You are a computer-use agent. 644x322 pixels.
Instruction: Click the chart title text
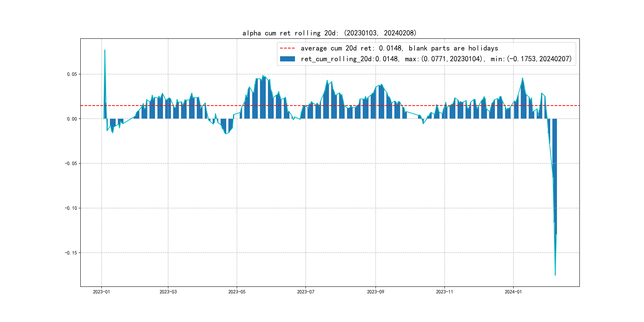pyautogui.click(x=329, y=33)
